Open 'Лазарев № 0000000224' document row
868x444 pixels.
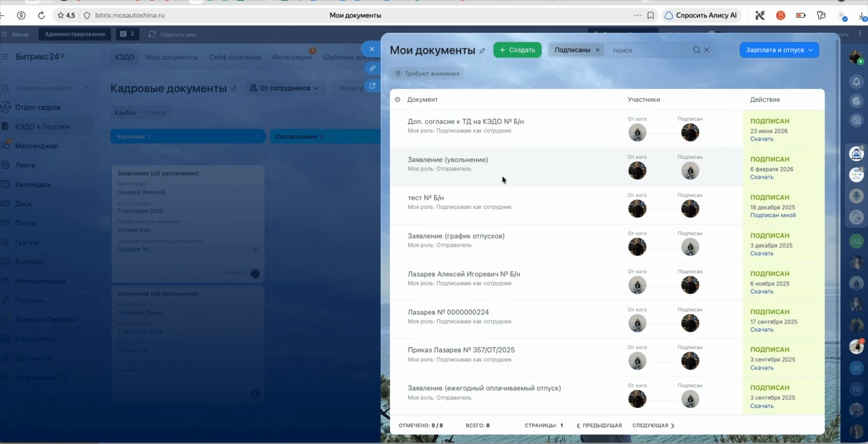(607, 320)
